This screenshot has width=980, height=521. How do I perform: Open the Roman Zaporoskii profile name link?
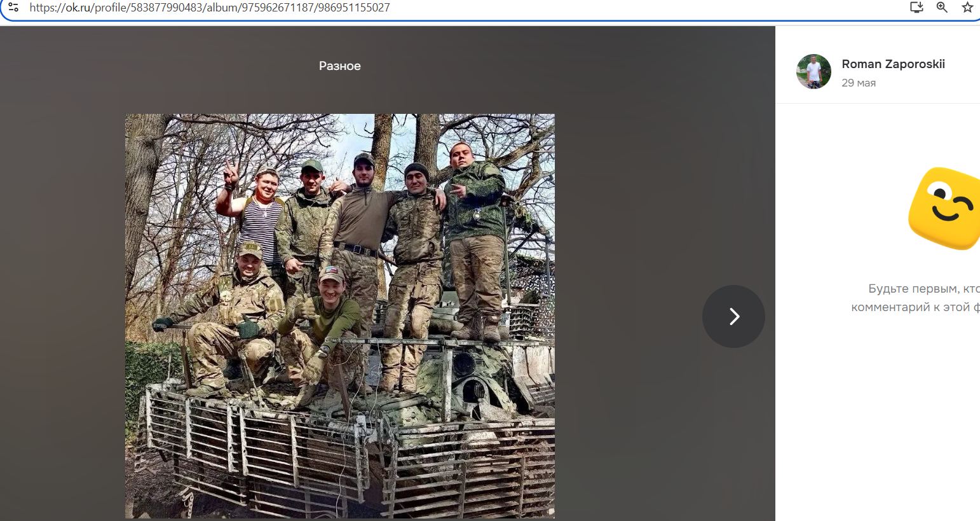893,64
